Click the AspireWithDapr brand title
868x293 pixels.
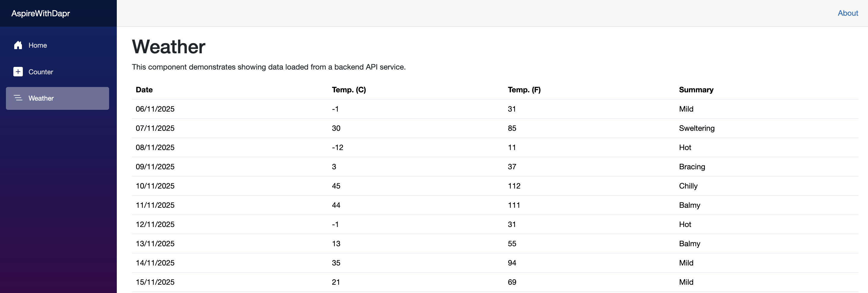[x=40, y=13]
